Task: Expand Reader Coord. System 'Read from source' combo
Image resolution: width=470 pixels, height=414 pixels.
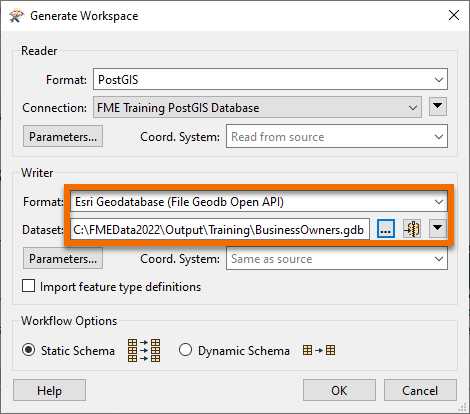Action: [x=337, y=136]
